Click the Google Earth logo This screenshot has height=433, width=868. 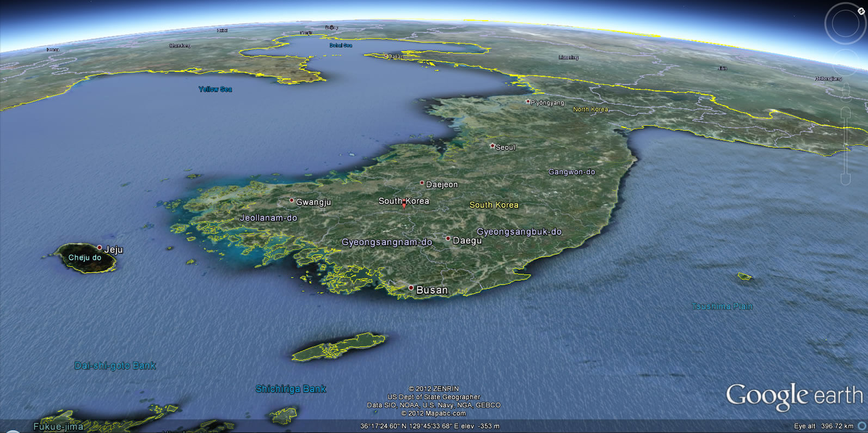tap(794, 396)
